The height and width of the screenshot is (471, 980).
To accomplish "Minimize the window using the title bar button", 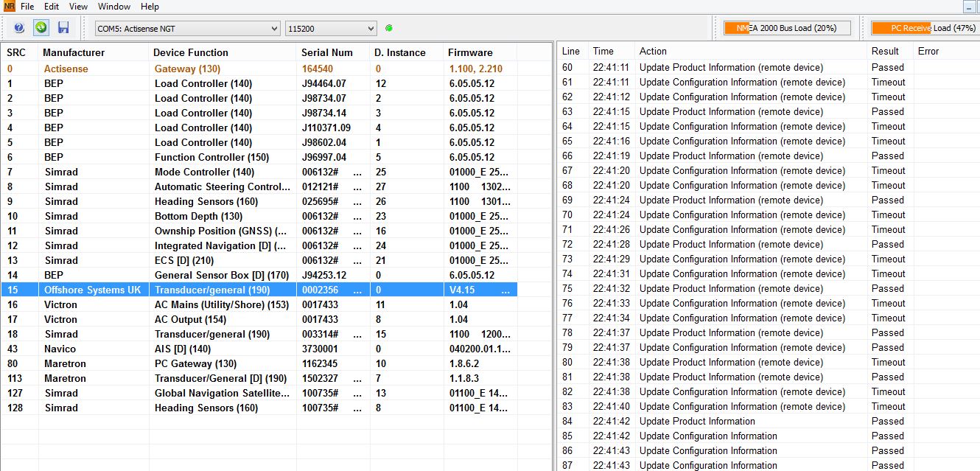I will [x=969, y=7].
